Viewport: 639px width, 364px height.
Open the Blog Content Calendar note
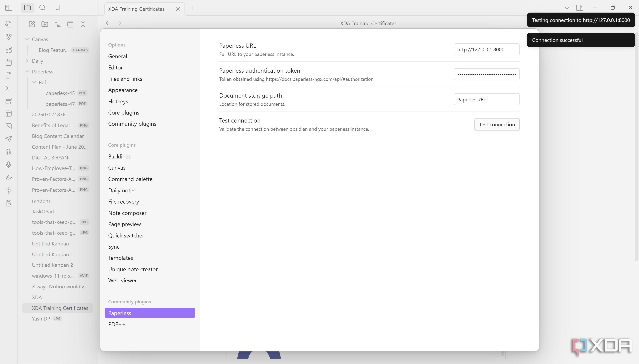point(58,136)
